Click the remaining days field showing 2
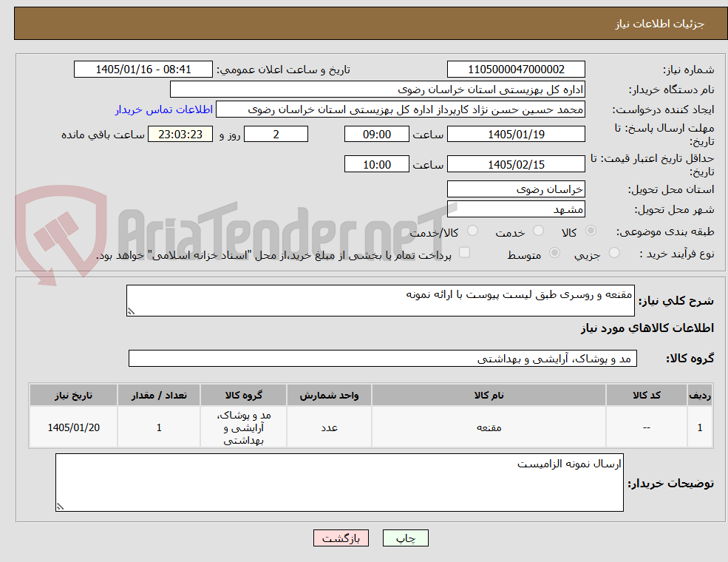 pos(276,135)
